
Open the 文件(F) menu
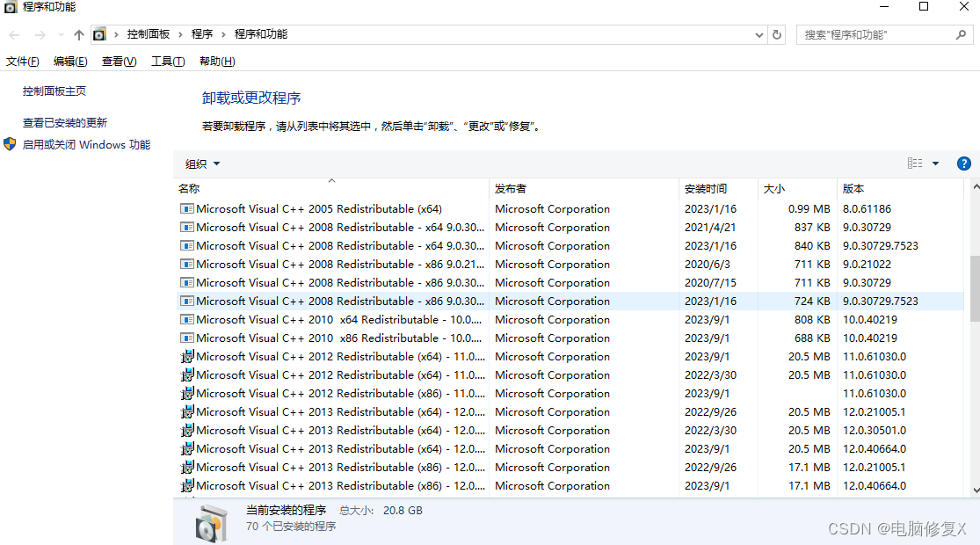pyautogui.click(x=23, y=62)
